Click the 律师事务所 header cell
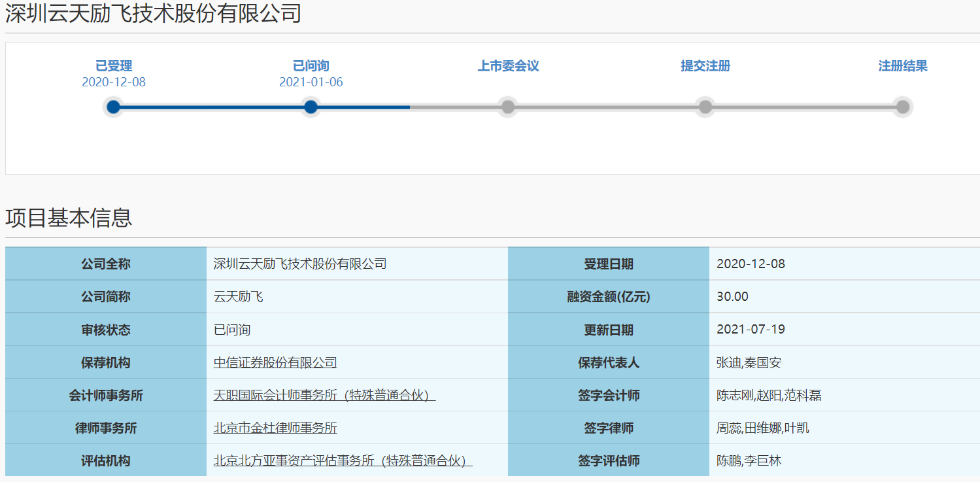 (x=106, y=428)
